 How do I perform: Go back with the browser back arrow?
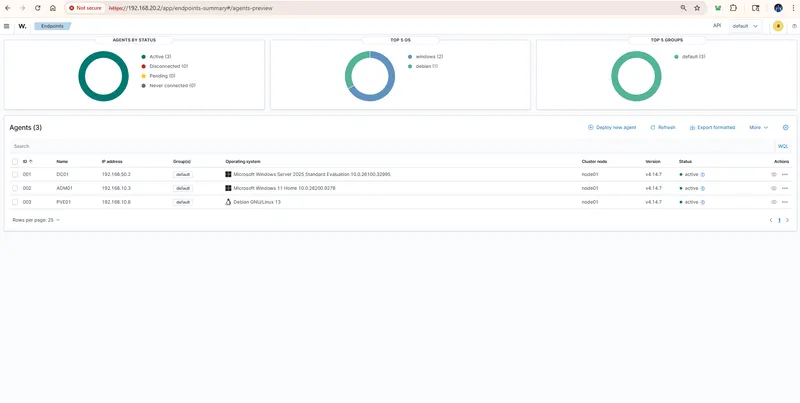tap(8, 8)
